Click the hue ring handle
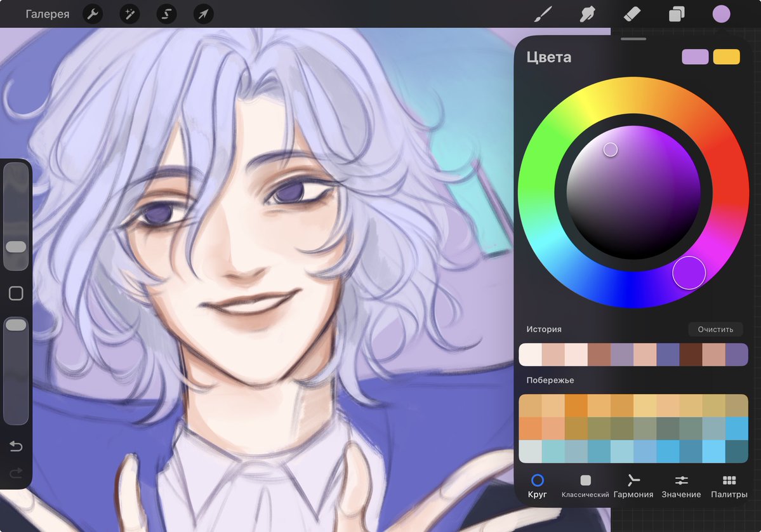This screenshot has height=532, width=761. pos(689,273)
